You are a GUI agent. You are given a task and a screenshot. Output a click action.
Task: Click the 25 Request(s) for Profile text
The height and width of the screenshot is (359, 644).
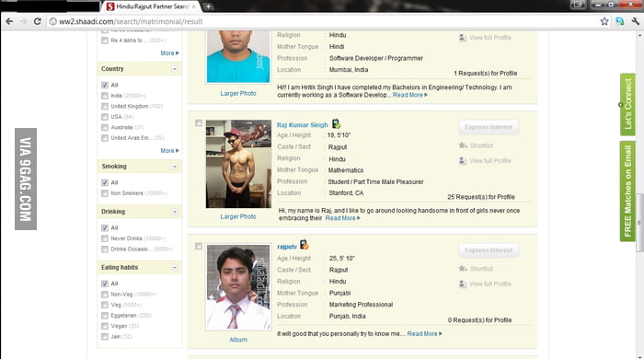pos(481,197)
